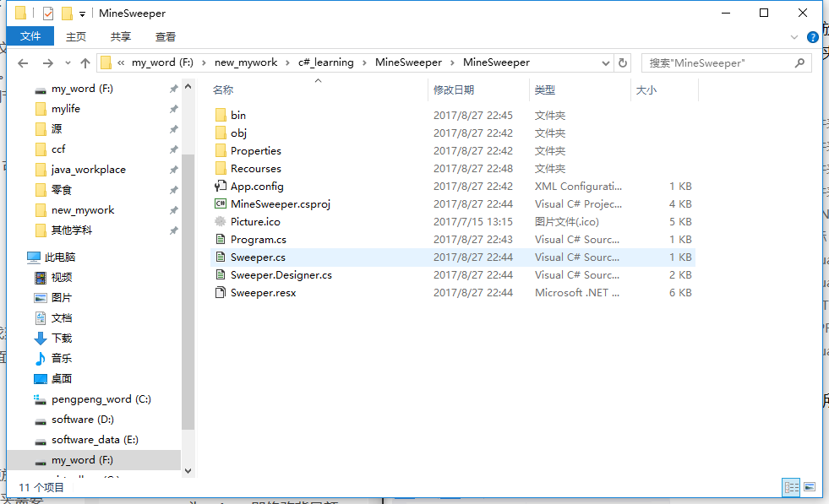
Task: Open 下载 folder in navigation pane
Action: pos(62,339)
